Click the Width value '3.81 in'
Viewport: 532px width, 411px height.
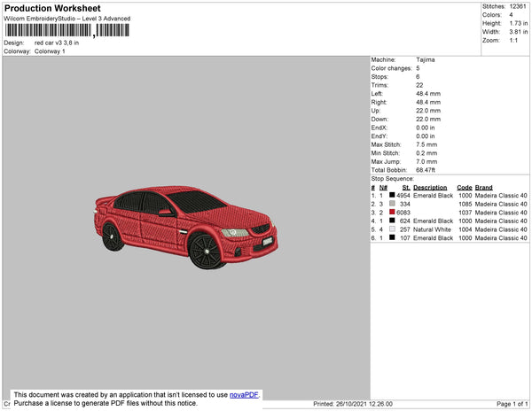(x=519, y=32)
